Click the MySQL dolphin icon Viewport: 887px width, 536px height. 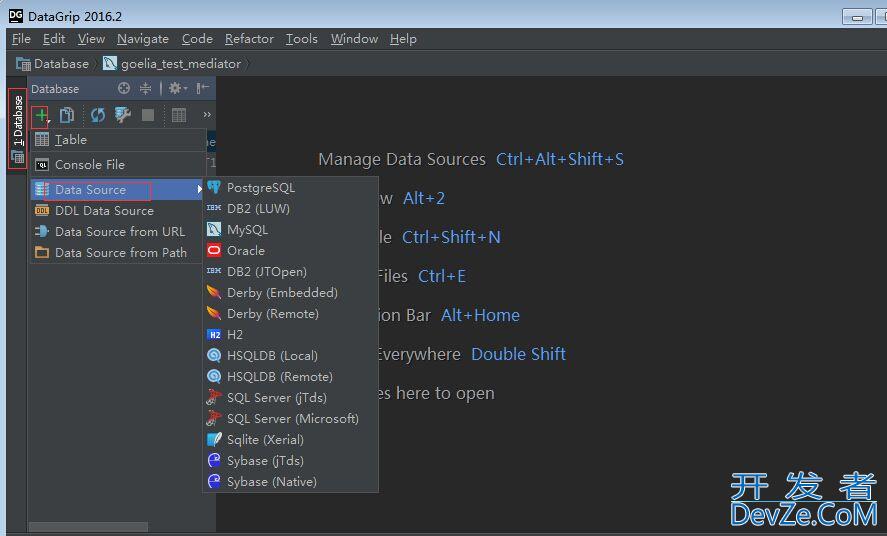click(x=214, y=229)
